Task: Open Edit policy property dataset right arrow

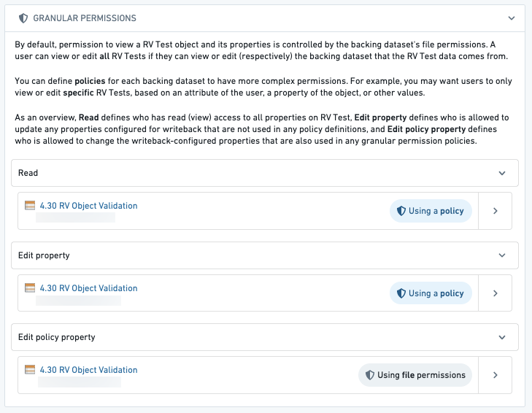Action: click(x=495, y=375)
